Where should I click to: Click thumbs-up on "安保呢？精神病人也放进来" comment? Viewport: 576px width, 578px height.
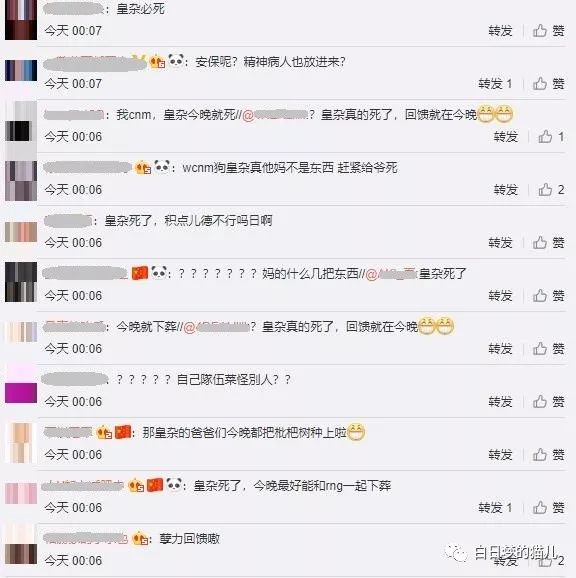click(548, 84)
